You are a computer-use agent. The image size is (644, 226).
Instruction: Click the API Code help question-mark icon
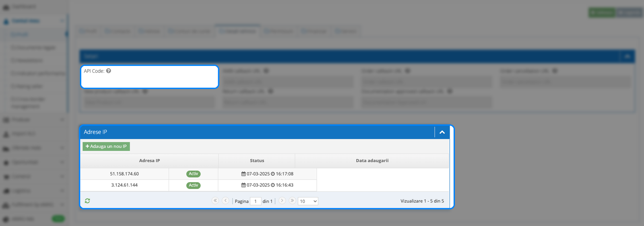pyautogui.click(x=109, y=71)
